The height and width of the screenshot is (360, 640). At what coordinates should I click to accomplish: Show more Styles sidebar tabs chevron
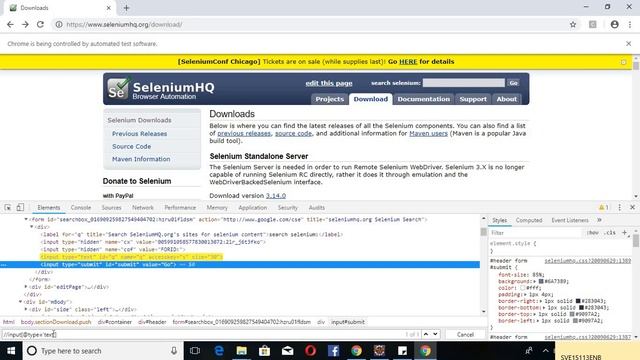point(599,220)
